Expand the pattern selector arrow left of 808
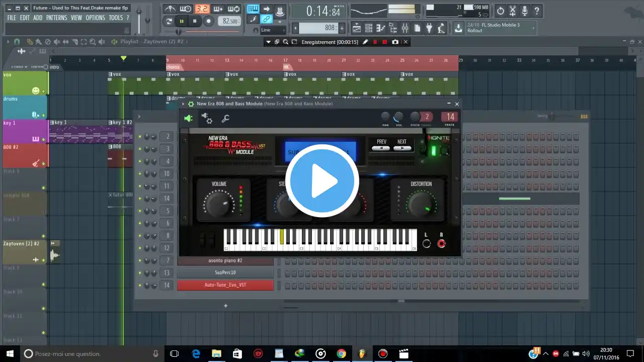The width and height of the screenshot is (644, 362). point(295,28)
